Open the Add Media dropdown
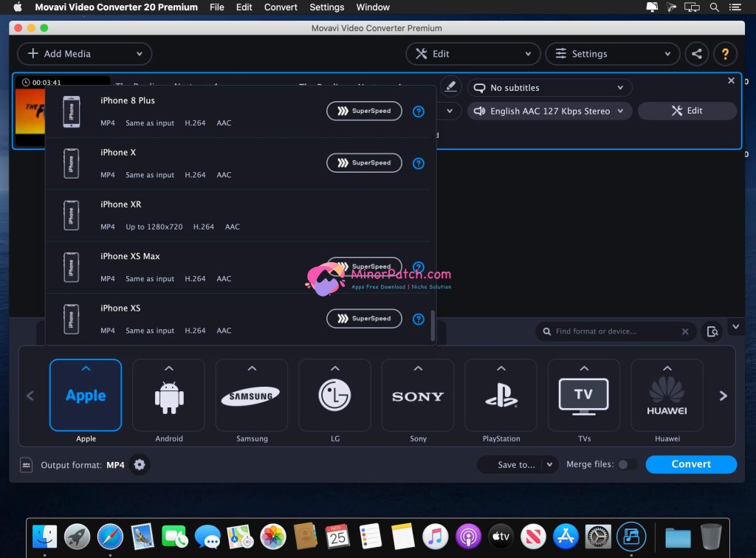 (x=84, y=53)
